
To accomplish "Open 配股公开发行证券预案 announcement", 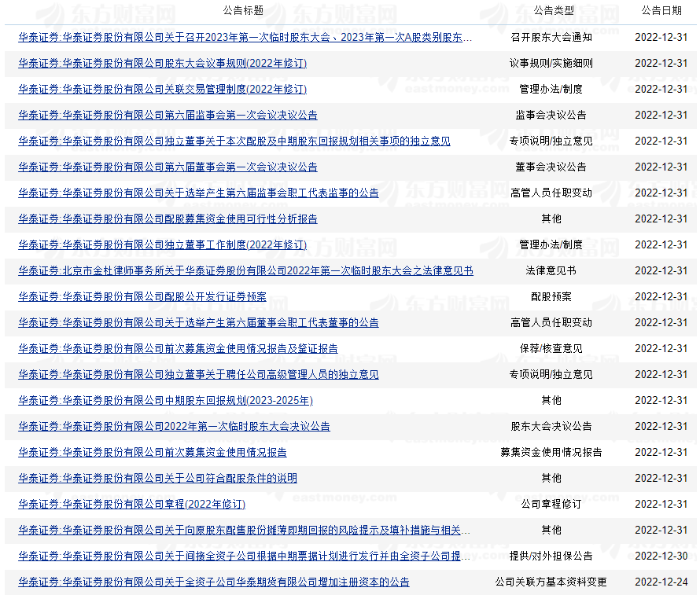I will pyautogui.click(x=142, y=296).
